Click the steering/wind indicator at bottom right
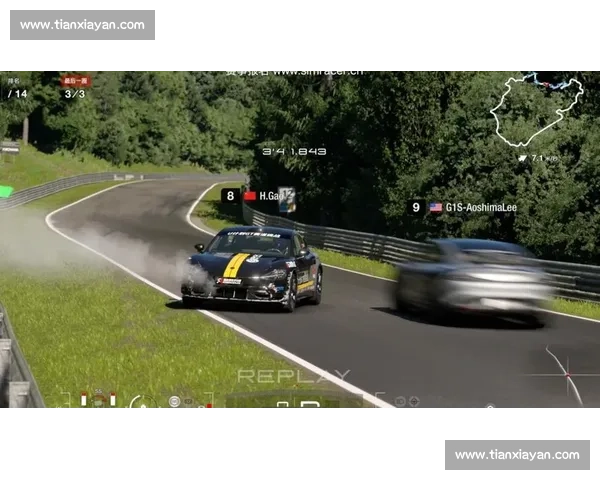Screen dimensions: 600x480 click(566, 375)
